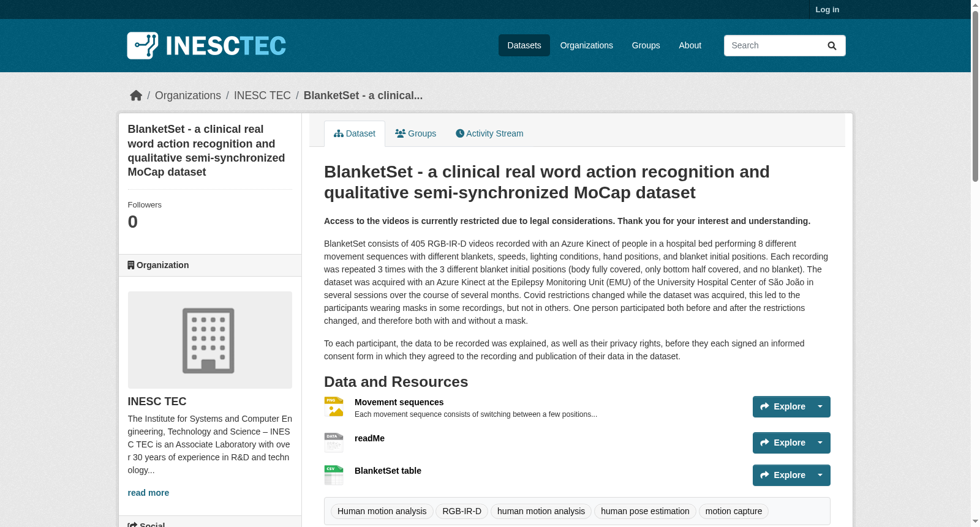Click the readMe data file icon
The image size is (980, 527).
pyautogui.click(x=334, y=443)
